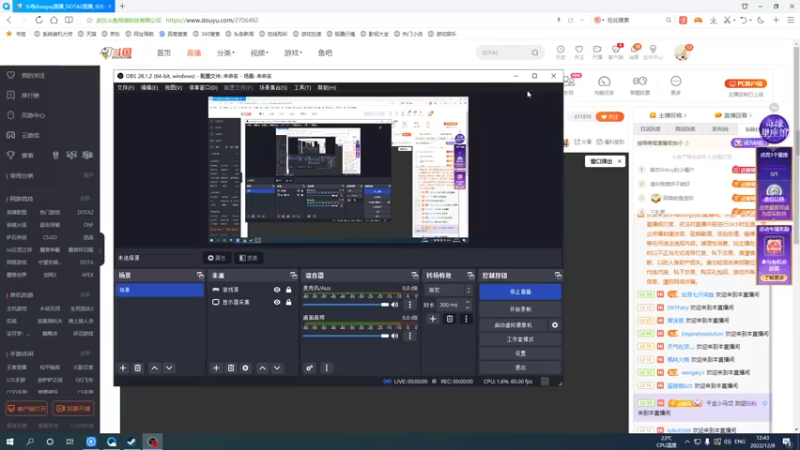The height and width of the screenshot is (450, 800).
Task: Move scene down in Scenes panel
Action: 169,368
